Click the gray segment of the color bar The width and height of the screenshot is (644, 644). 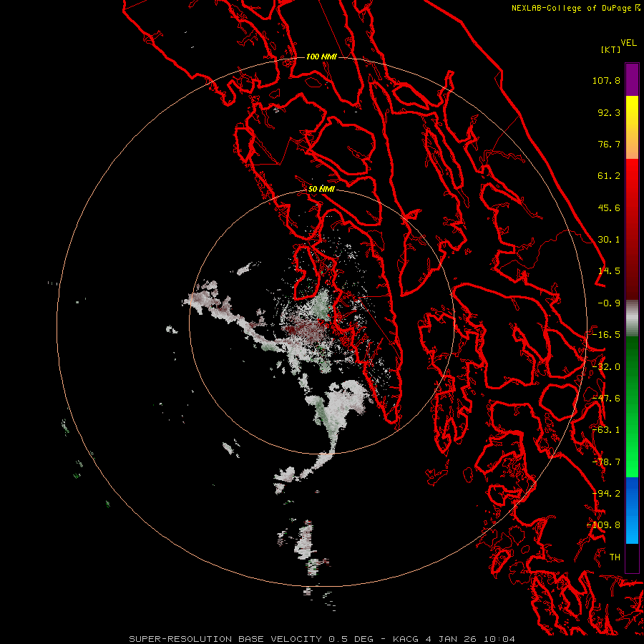point(632,318)
